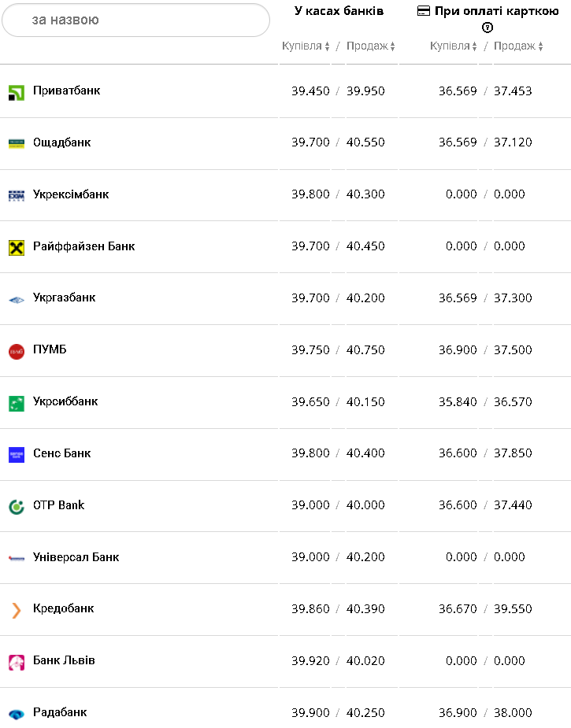Sort bank cash desks by Продаж
Image resolution: width=571 pixels, height=728 pixels.
point(370,46)
